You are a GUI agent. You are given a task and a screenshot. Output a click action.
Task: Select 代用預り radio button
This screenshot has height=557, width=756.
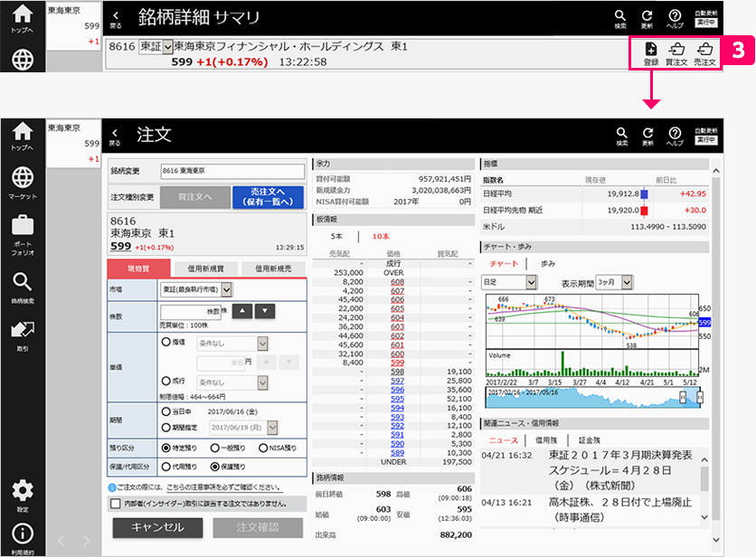pyautogui.click(x=165, y=467)
